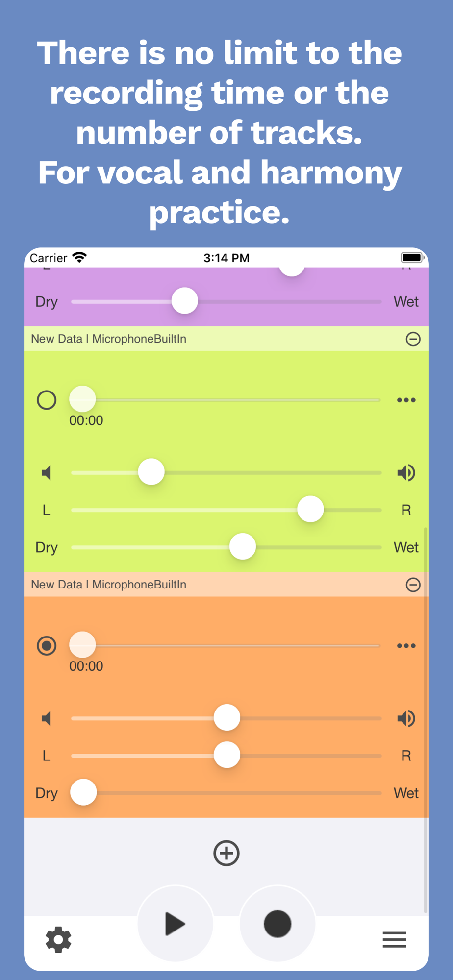Viewport: 453px width, 980px height.
Task: Tap the play button
Action: coord(176,924)
